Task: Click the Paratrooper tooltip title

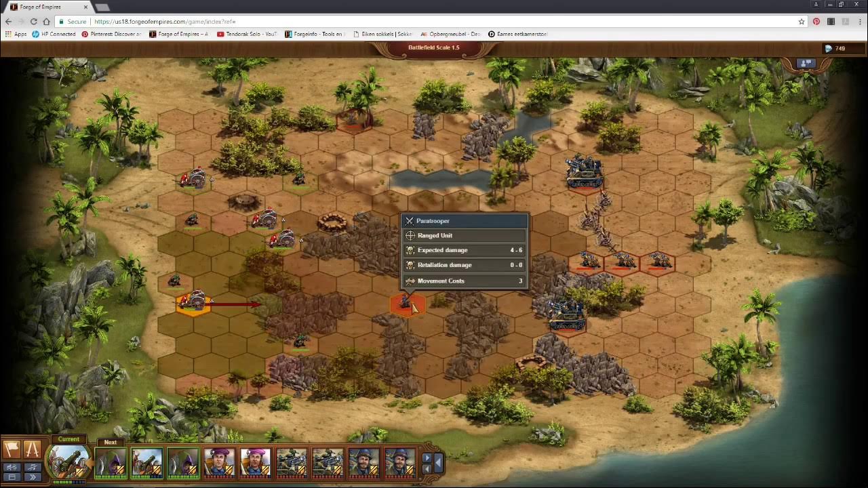Action: coord(433,221)
